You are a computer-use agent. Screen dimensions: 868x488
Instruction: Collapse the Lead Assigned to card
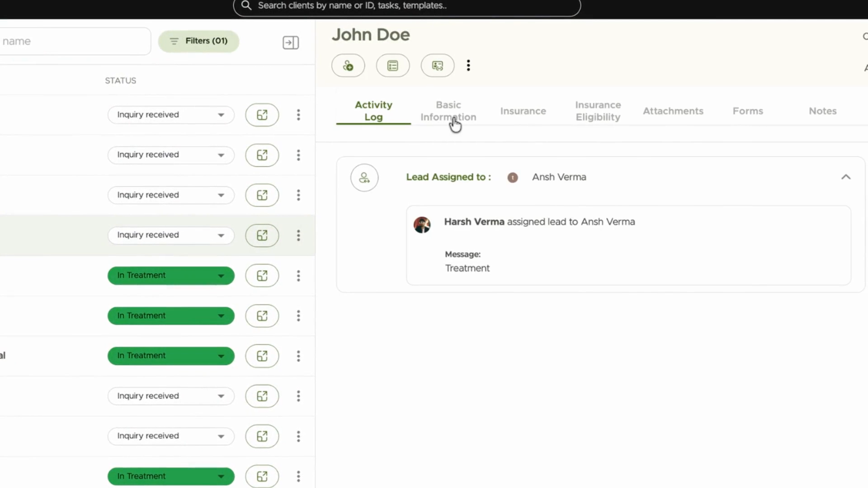click(846, 177)
